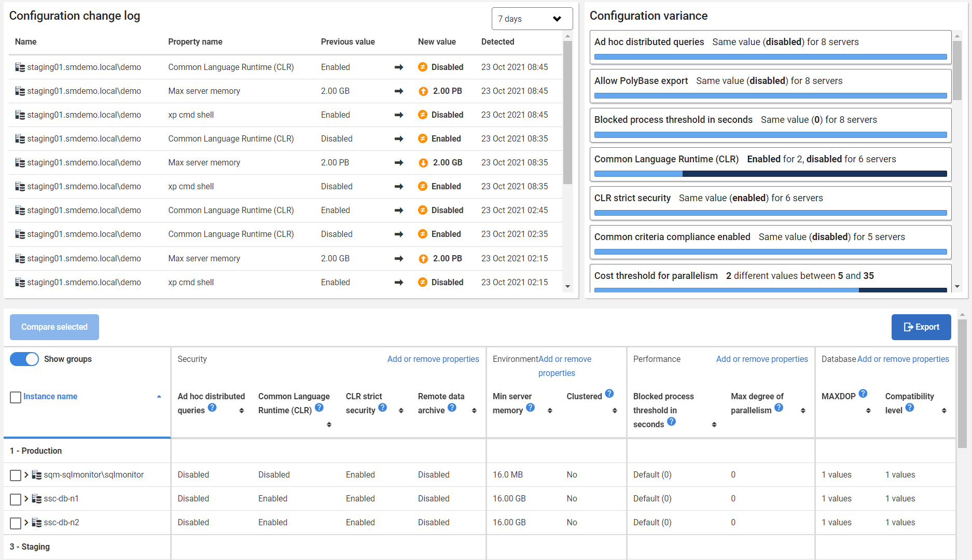Click the Common Language Runtime (CLR) variance bar
972x560 pixels.
point(771,174)
